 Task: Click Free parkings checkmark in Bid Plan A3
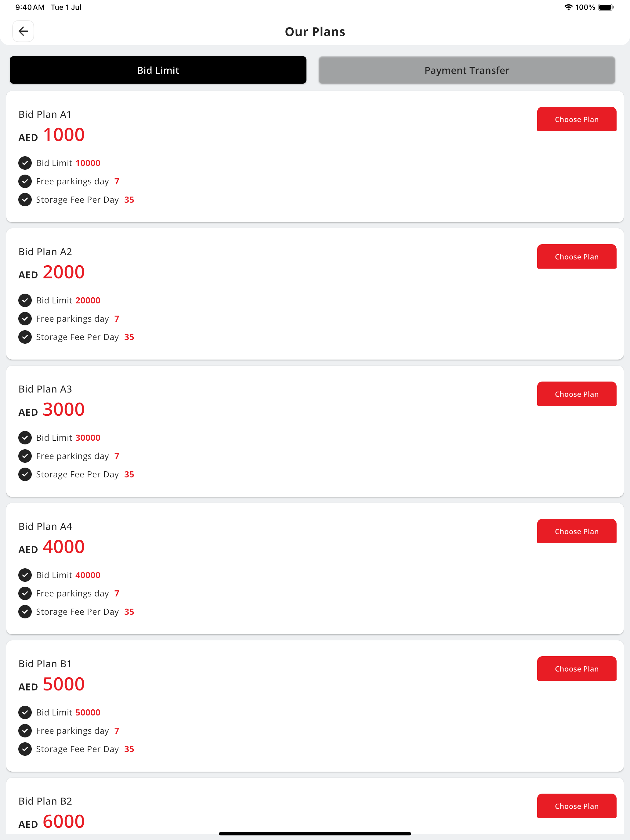coord(25,456)
